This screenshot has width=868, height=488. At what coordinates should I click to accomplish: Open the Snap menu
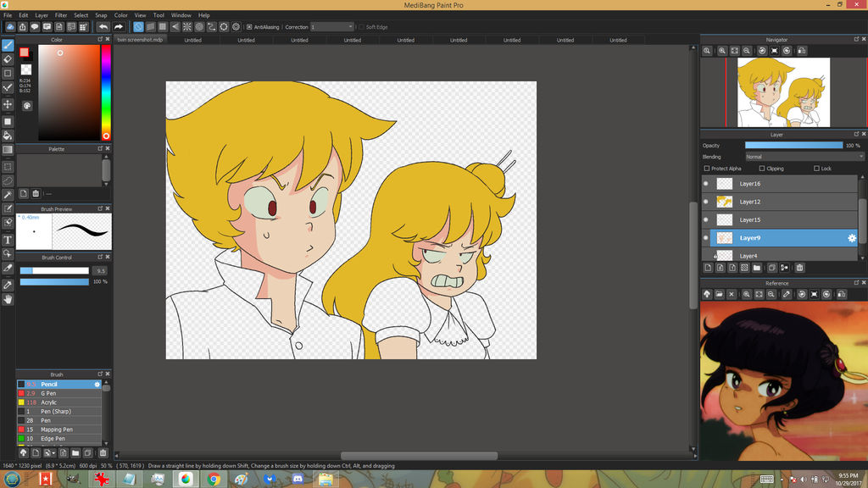(101, 15)
